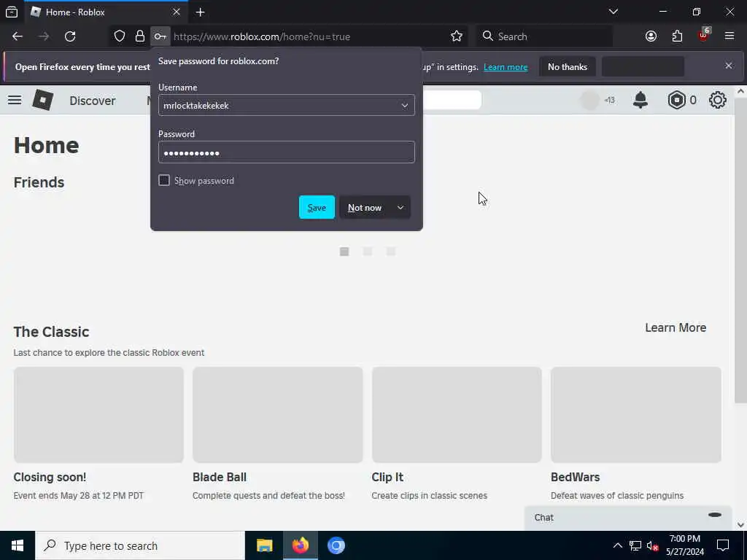Open the Firefox account icon

(x=651, y=36)
